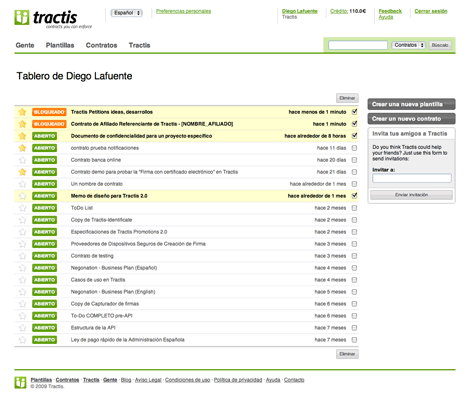Star the Contrato banca online row
The width and height of the screenshot is (470, 415).
pos(22,160)
